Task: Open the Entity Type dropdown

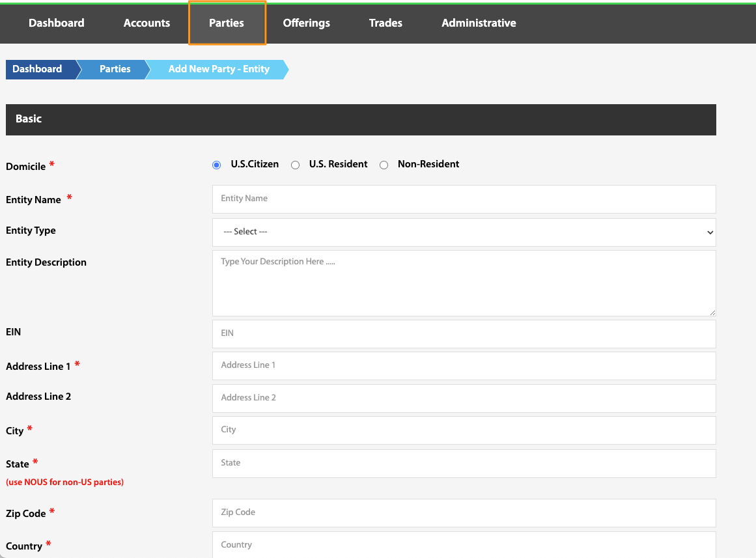Action: [x=464, y=232]
